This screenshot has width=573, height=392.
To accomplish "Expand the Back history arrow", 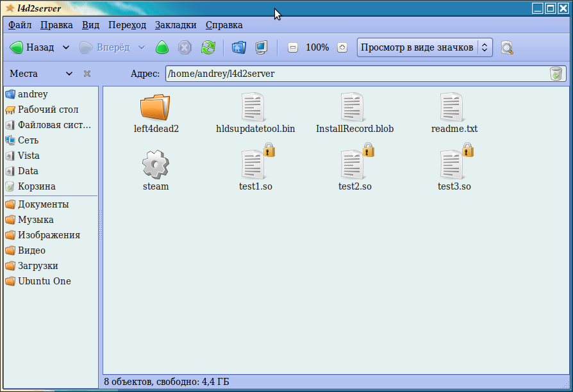I will (x=66, y=47).
